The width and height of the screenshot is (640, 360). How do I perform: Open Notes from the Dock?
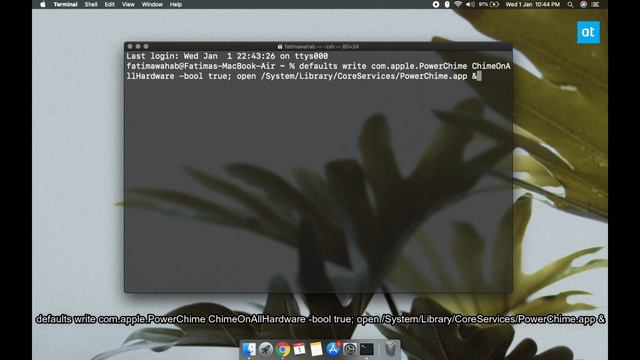(316, 349)
